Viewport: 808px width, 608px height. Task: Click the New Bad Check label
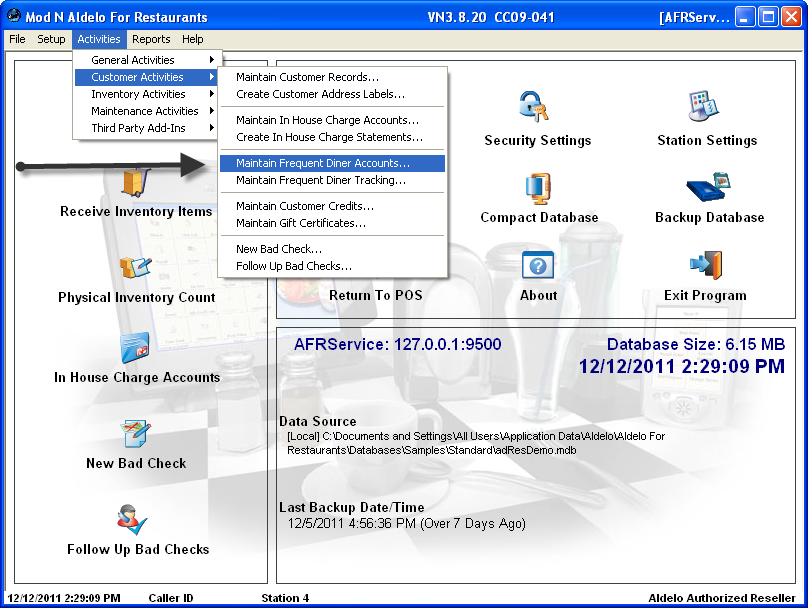click(136, 463)
